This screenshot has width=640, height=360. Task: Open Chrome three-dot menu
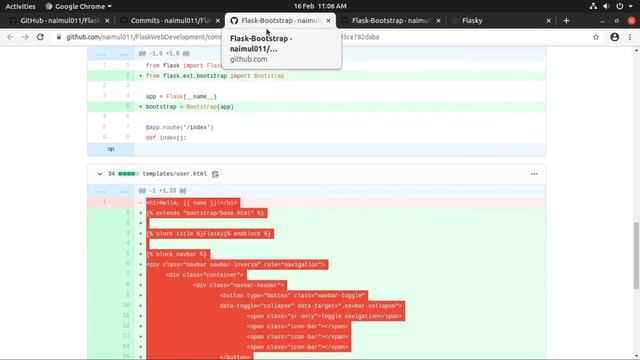[x=630, y=37]
